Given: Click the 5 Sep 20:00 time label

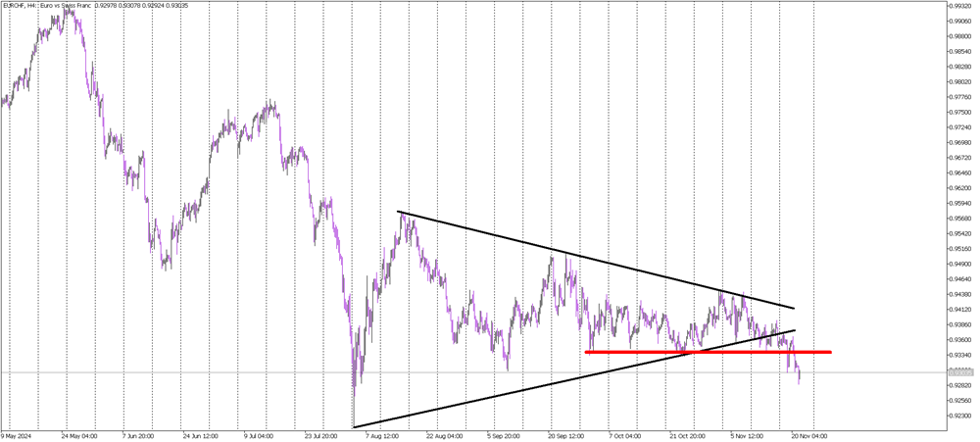Looking at the screenshot, I should point(506,436).
